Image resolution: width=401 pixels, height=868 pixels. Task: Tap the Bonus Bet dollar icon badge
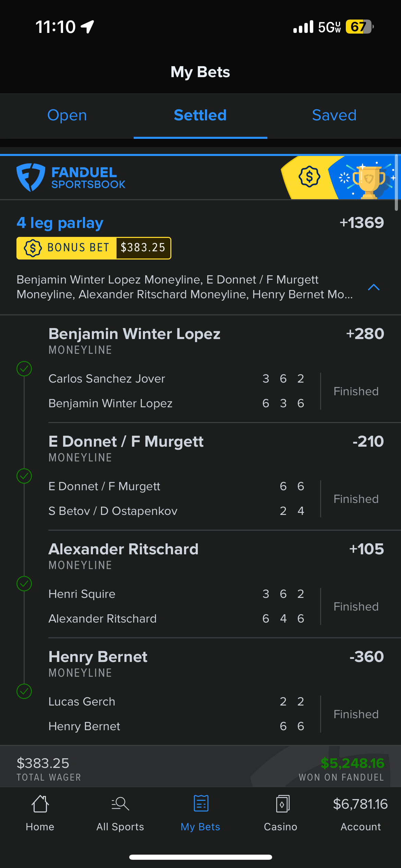(x=33, y=248)
